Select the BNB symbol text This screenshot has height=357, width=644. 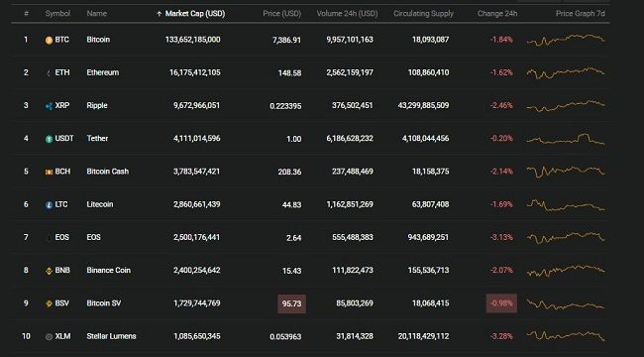pos(62,270)
